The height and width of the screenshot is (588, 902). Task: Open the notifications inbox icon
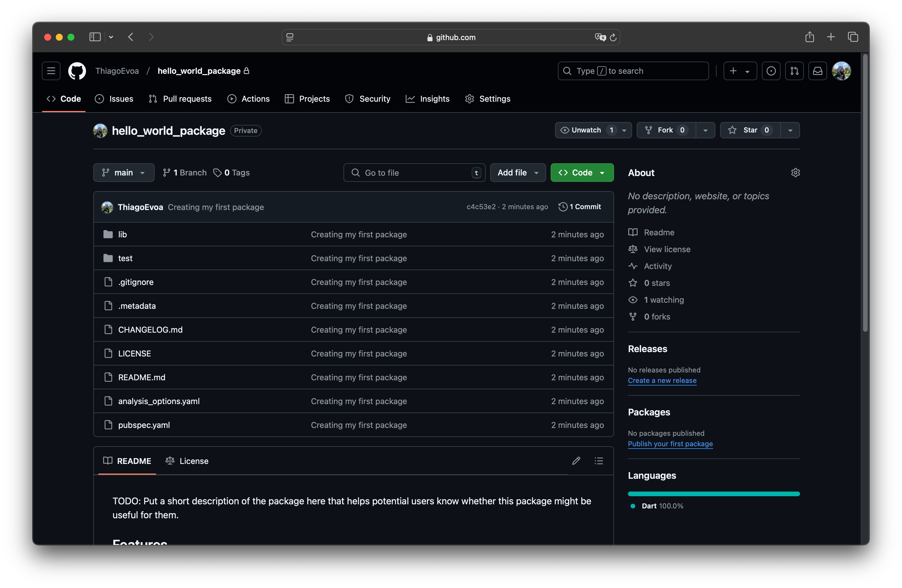[817, 71]
